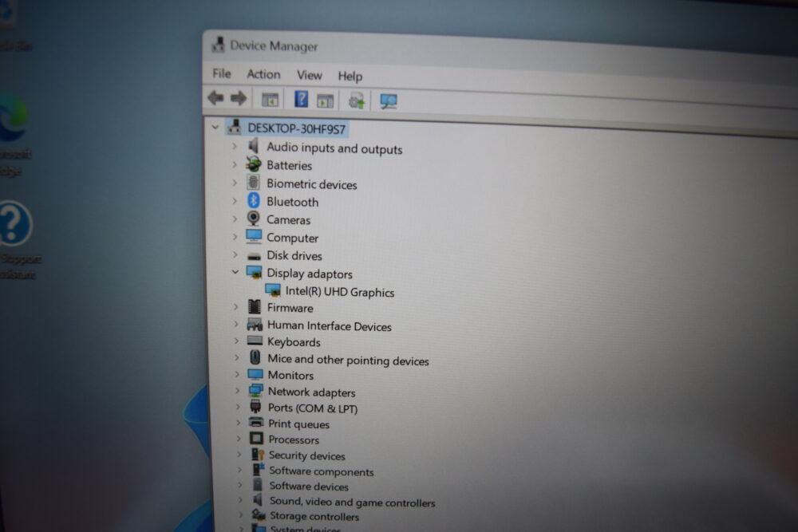The image size is (798, 532).
Task: Click the Disk drives icon
Action: click(x=254, y=256)
